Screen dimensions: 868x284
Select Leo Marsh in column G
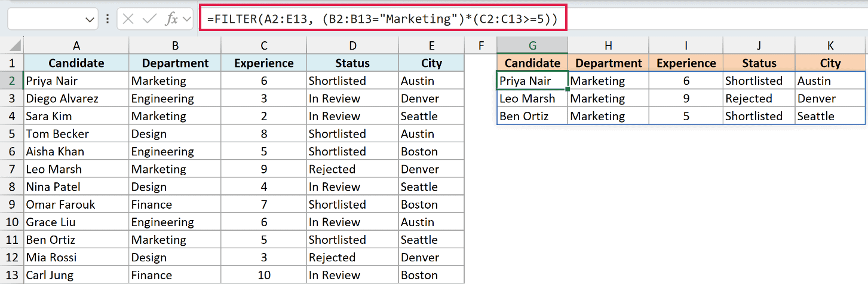532,98
